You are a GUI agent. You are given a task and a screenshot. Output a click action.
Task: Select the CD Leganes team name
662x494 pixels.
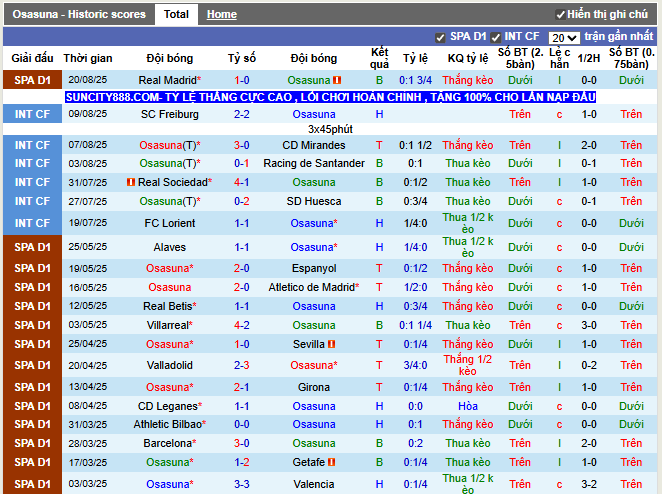[x=168, y=406]
